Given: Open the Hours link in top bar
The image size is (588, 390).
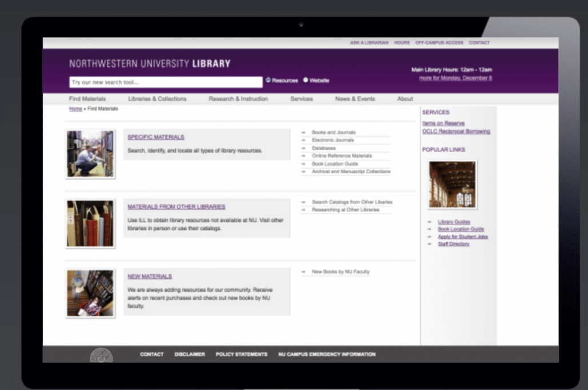Looking at the screenshot, I should click(402, 43).
